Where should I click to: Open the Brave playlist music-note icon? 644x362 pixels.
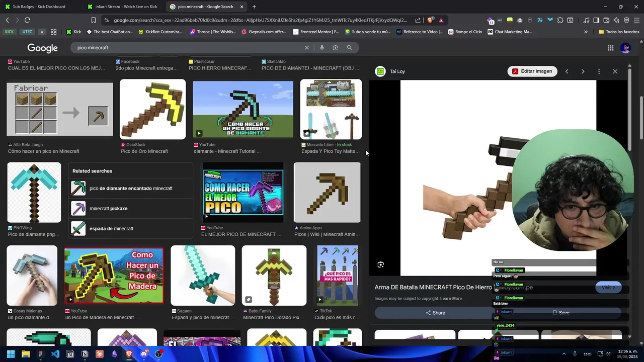pos(586,20)
